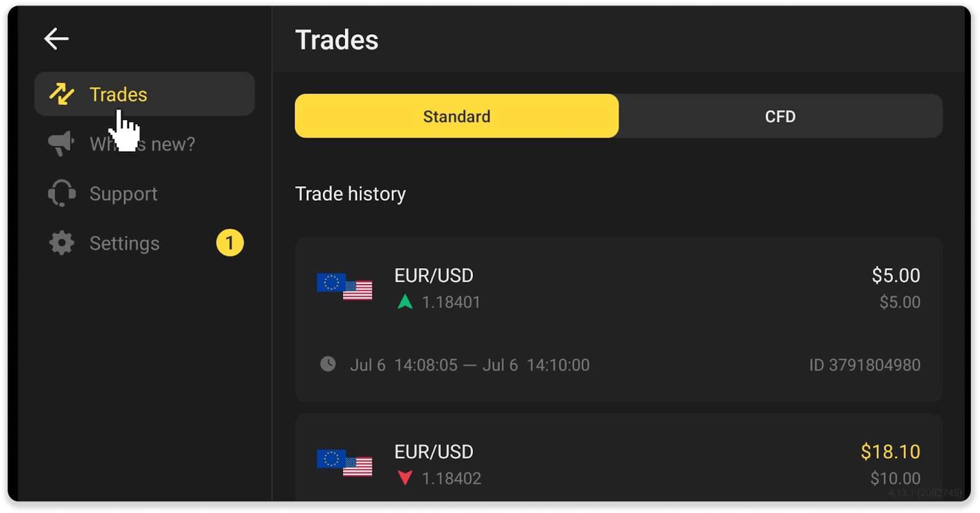Click trade ID 3791804980
The height and width of the screenshot is (513, 980).
[x=864, y=364]
